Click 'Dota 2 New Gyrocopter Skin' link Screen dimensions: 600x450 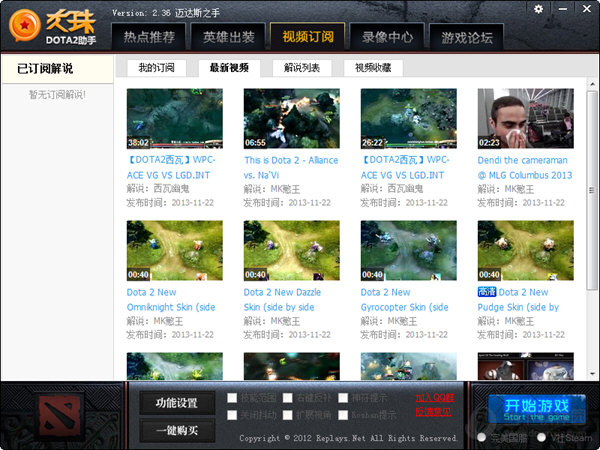404,300
